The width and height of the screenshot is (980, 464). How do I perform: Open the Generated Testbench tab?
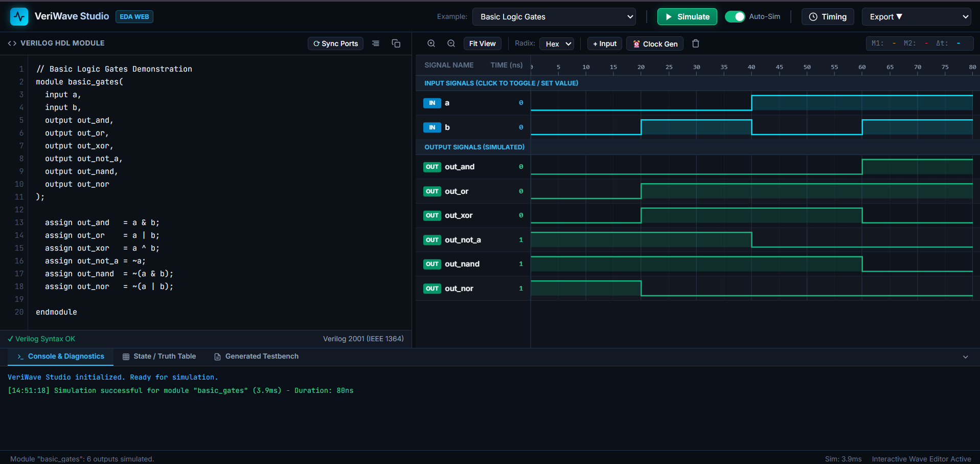point(256,357)
